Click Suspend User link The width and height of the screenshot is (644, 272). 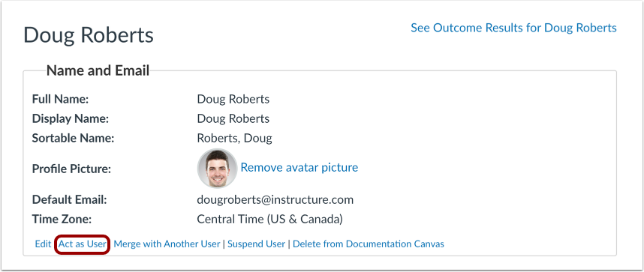(x=256, y=244)
